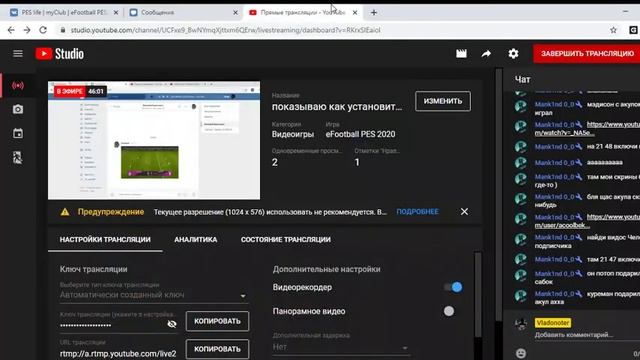Screen dimensions: 640x360
Task: Click the Видеоигры category value
Action: [x=293, y=134]
